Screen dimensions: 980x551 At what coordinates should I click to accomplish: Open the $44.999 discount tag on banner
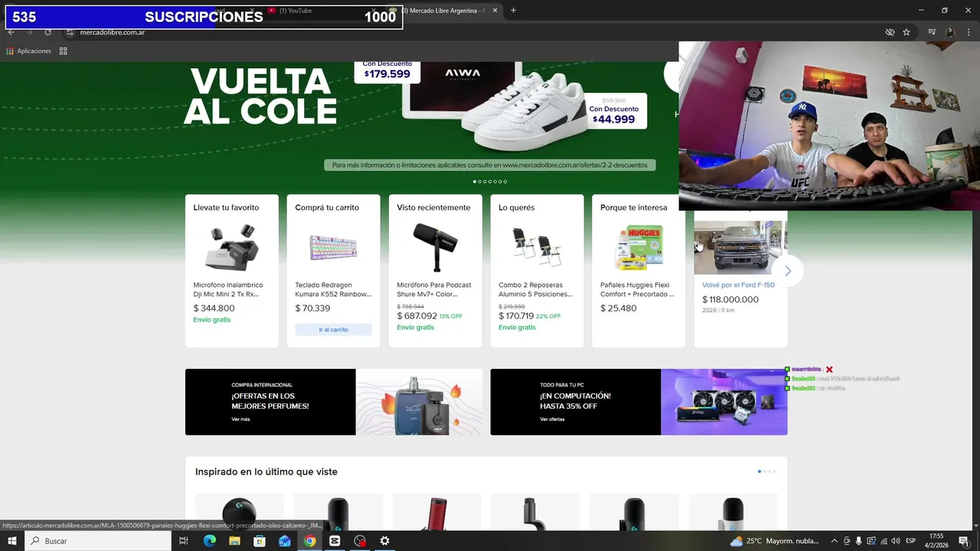[x=617, y=112]
